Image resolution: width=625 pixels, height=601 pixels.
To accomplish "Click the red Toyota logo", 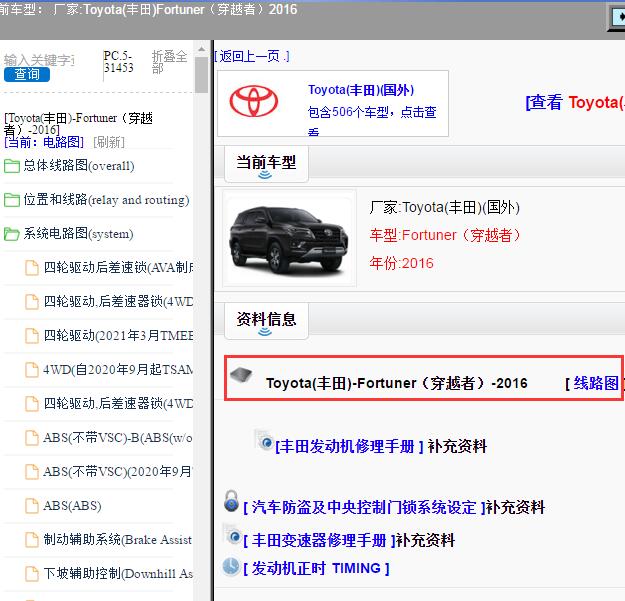I will coord(254,101).
